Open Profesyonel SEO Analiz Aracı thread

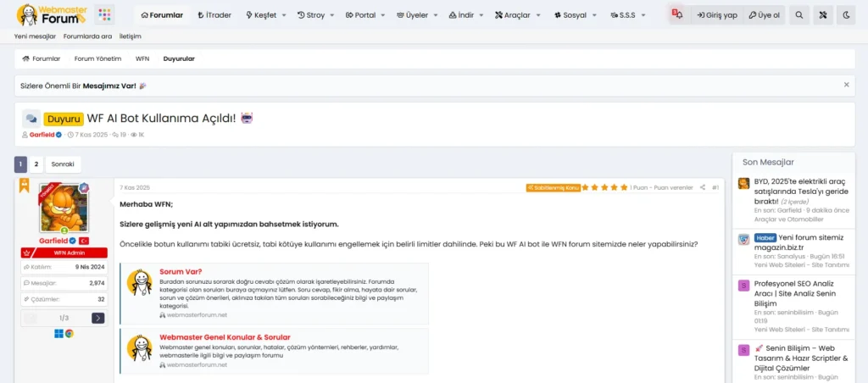pyautogui.click(x=795, y=294)
